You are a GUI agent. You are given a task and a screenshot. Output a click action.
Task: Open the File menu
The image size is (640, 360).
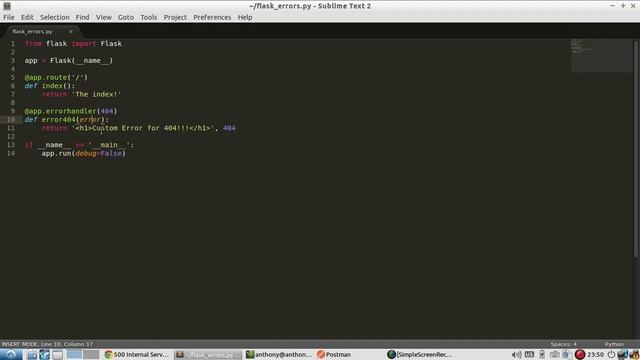(9, 17)
